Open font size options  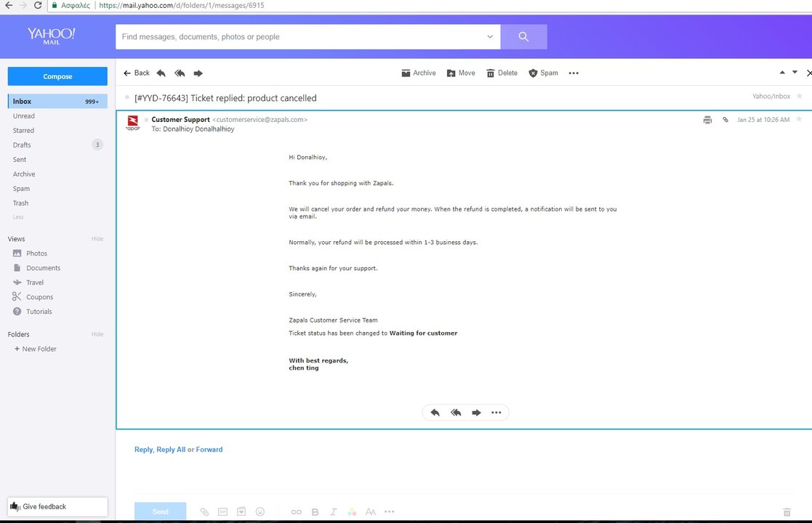tap(370, 511)
